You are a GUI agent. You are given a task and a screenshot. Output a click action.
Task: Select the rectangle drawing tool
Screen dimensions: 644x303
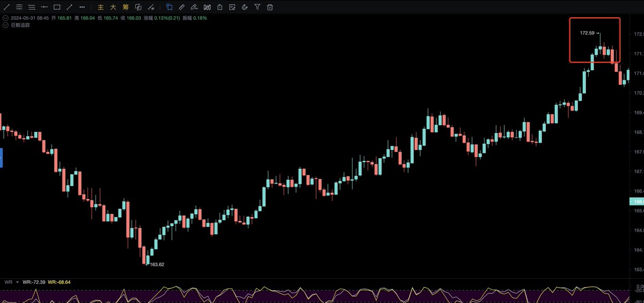[x=57, y=8]
